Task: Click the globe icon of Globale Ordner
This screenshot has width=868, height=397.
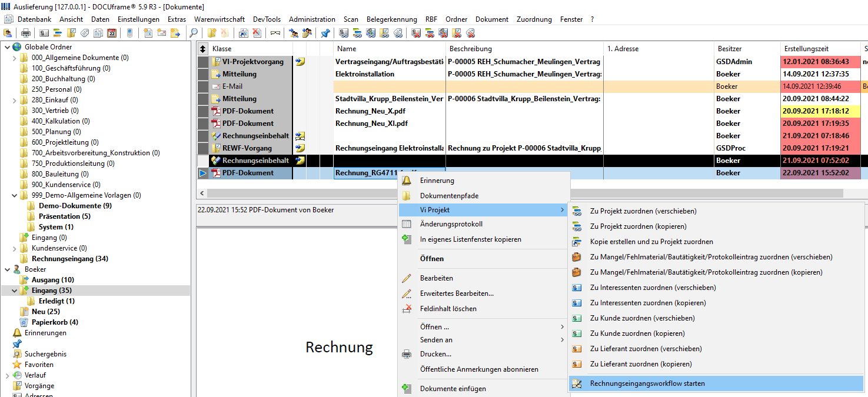Action: point(17,47)
